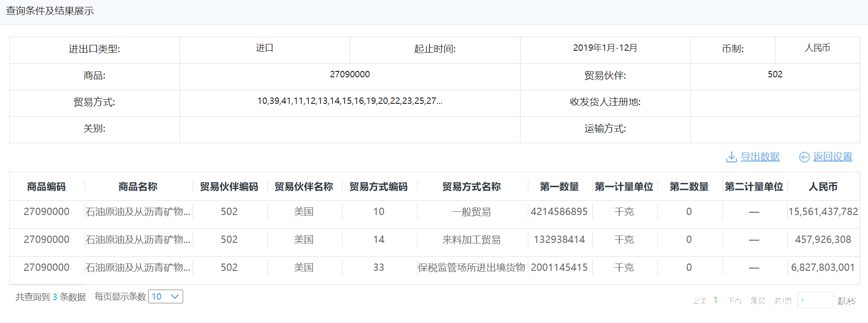Click the 人民币 currency value in conditions

click(x=817, y=48)
